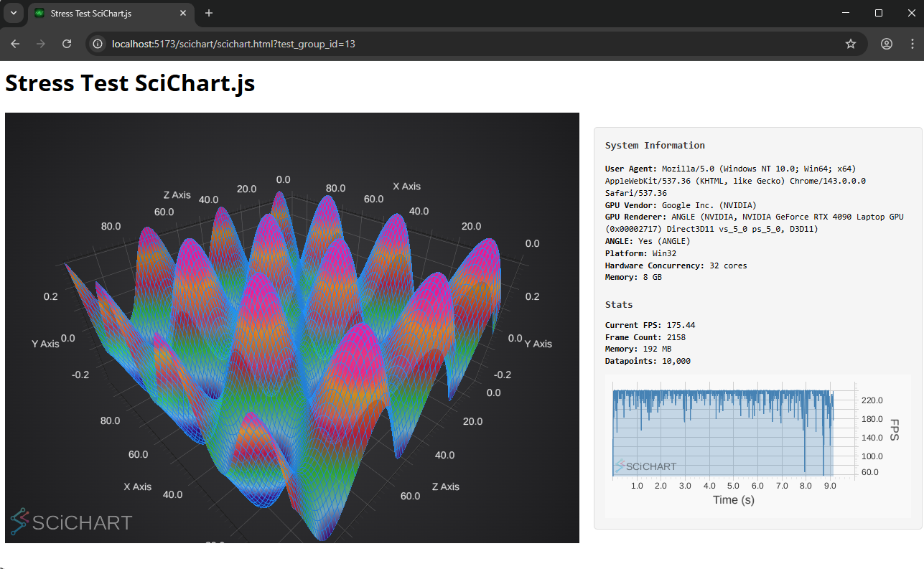Viewport: 924px width, 569px height.
Task: Click the SciChart logo inside the FPS chart
Action: click(x=645, y=466)
